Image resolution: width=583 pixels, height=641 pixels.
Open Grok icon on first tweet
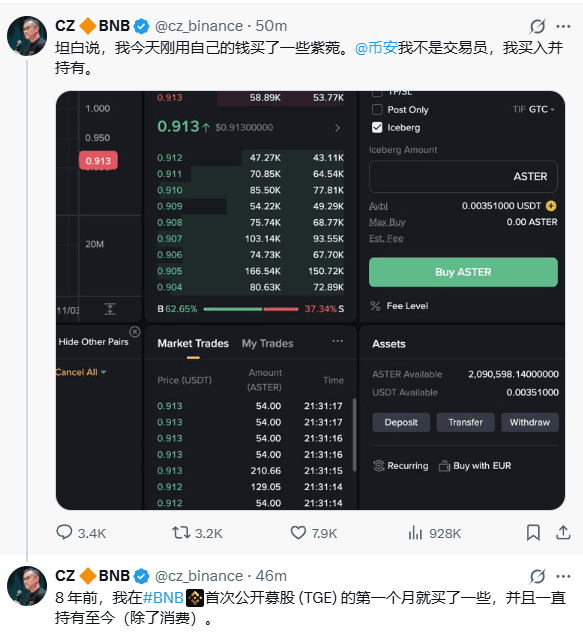click(537, 27)
